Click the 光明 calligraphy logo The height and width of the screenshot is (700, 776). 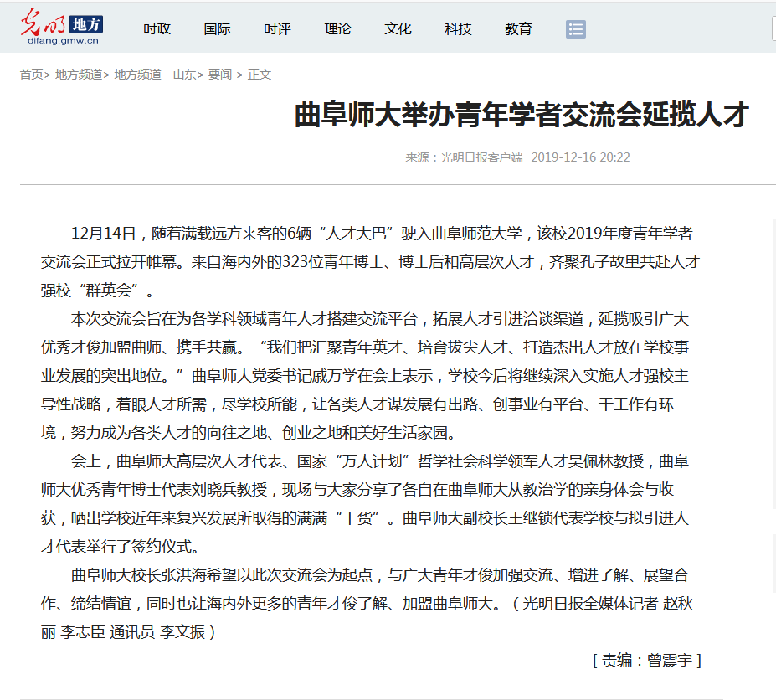point(44,21)
